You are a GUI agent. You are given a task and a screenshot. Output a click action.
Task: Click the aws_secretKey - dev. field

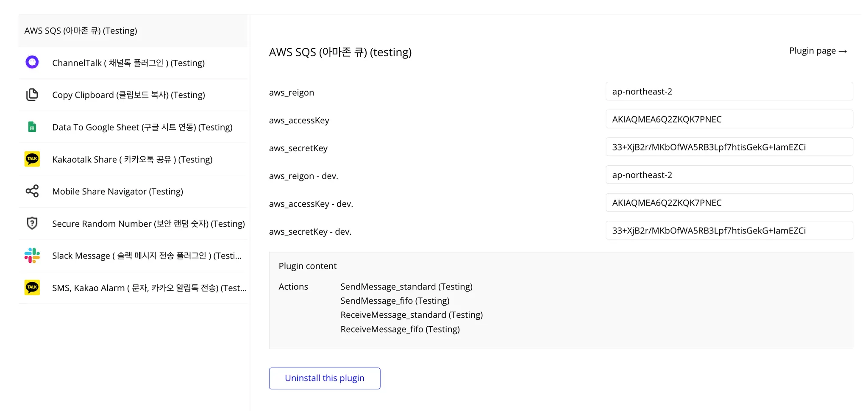coord(729,230)
